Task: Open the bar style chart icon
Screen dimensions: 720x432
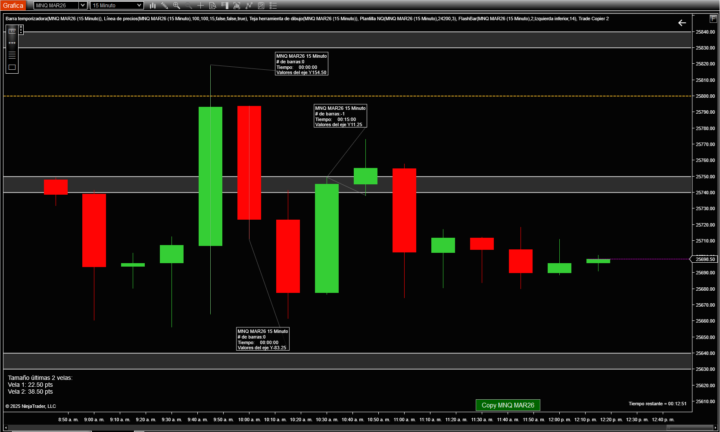Action: (152, 6)
